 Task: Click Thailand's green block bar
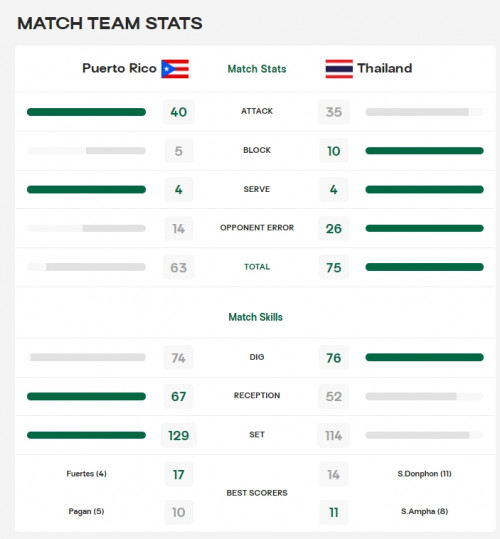pos(424,151)
